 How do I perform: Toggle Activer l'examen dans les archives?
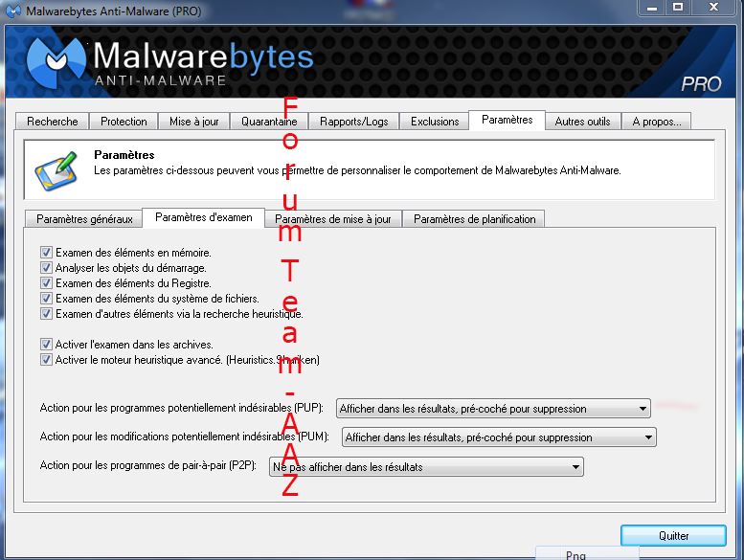pos(46,345)
